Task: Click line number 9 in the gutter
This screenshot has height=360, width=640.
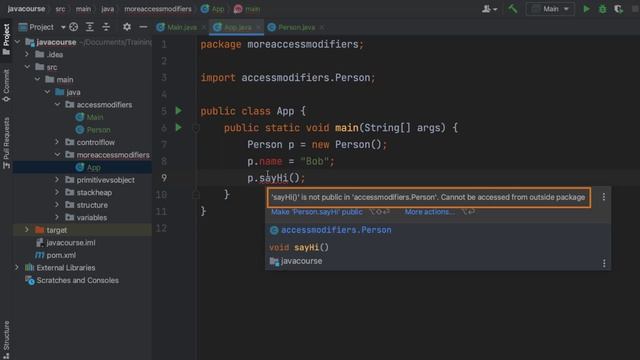Action: (x=164, y=178)
